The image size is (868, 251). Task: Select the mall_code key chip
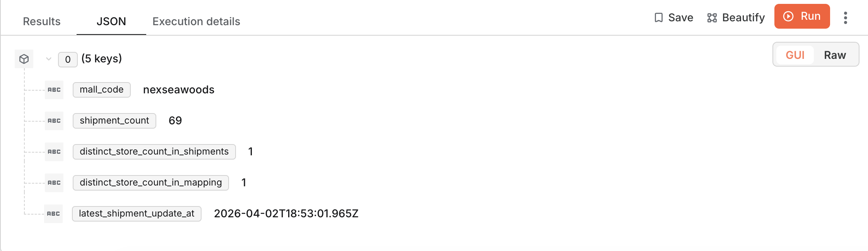click(x=101, y=90)
